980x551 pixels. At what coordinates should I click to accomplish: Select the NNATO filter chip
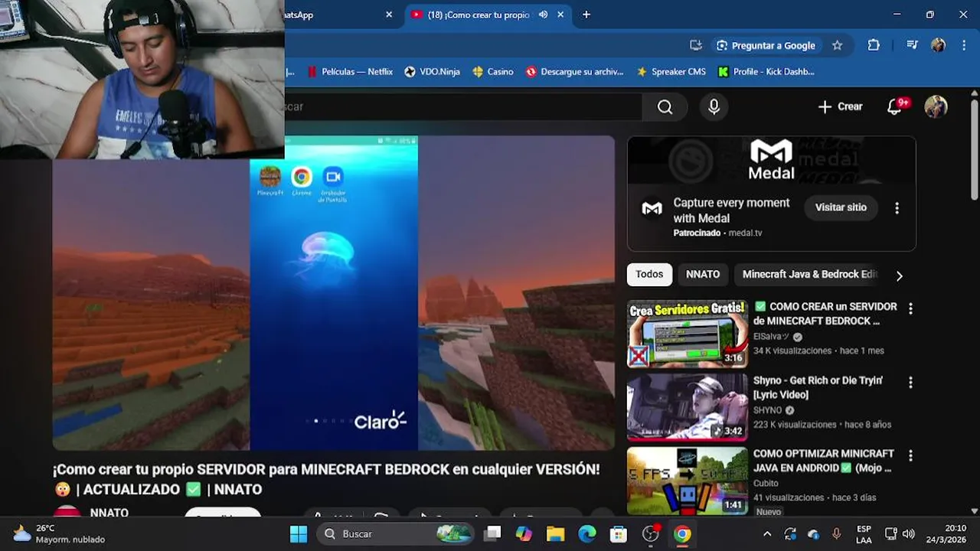(x=703, y=275)
